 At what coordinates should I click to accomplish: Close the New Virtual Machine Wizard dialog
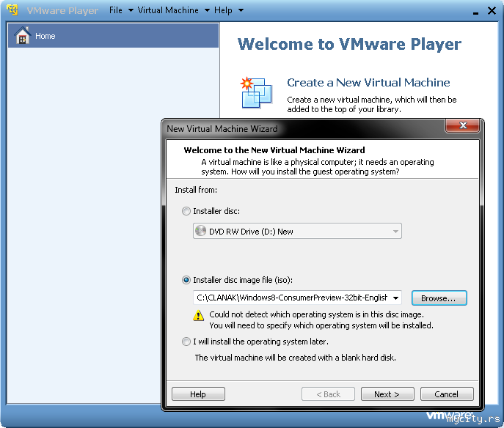click(462, 125)
